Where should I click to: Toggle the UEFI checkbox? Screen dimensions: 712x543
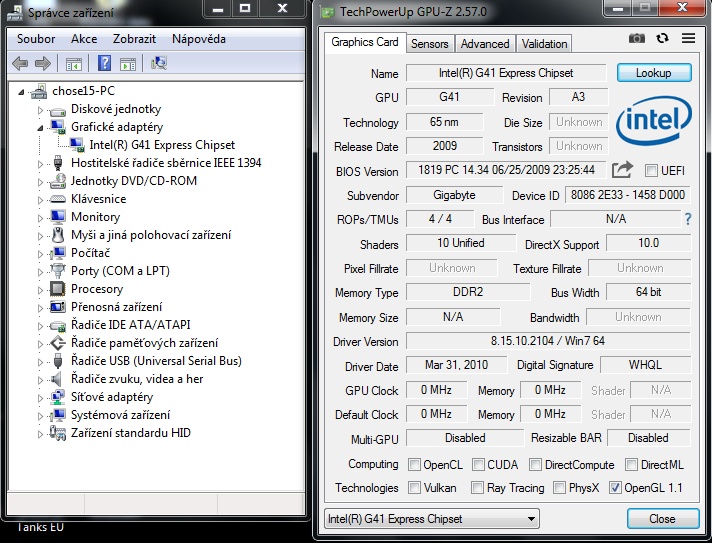pos(651,171)
